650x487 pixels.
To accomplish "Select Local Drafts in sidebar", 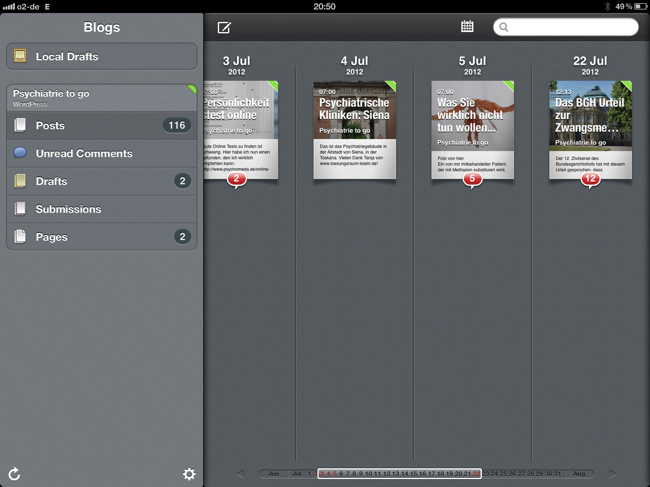I will click(101, 57).
